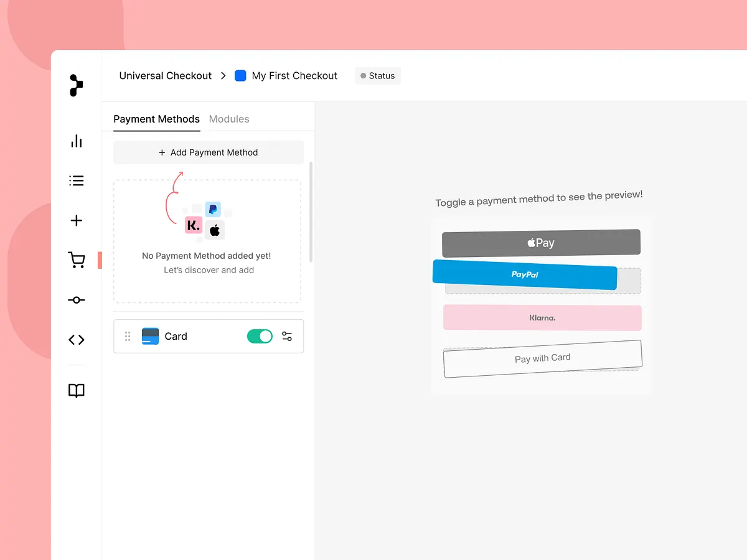Viewport: 747px width, 560px height.
Task: Click the pink Klarna preview button
Action: click(542, 317)
